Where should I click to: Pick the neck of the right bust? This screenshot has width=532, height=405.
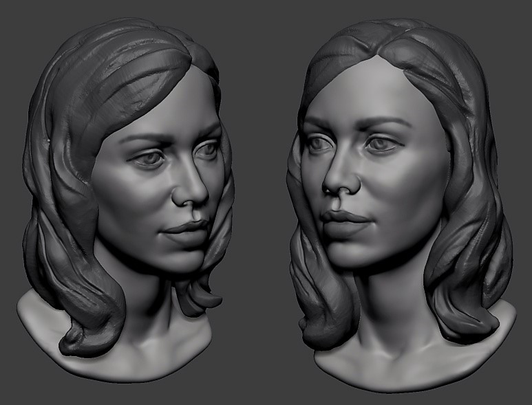[x=385, y=303]
